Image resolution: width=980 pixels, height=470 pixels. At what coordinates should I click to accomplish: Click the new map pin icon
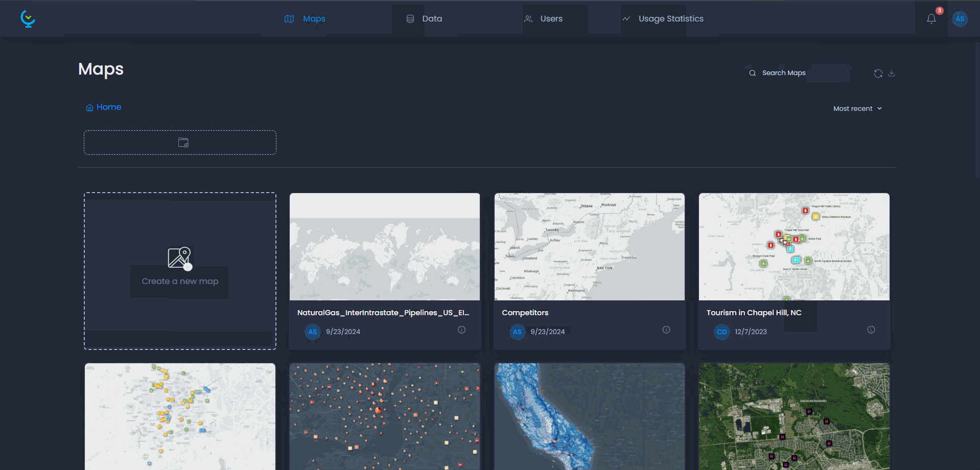[180, 258]
